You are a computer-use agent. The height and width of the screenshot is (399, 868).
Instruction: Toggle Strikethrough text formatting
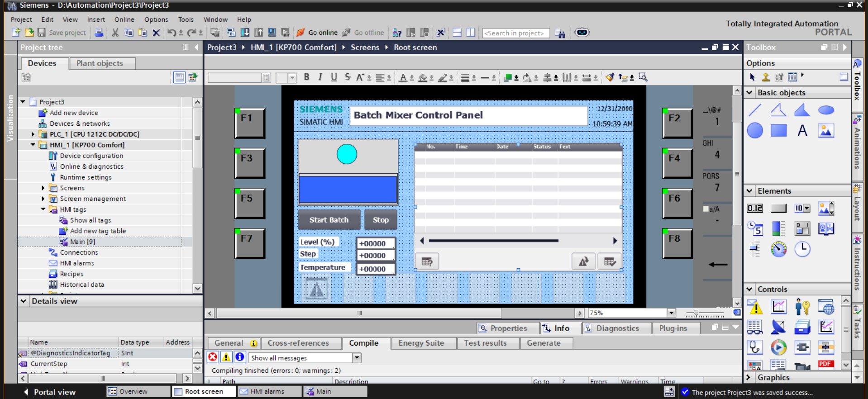(x=347, y=77)
